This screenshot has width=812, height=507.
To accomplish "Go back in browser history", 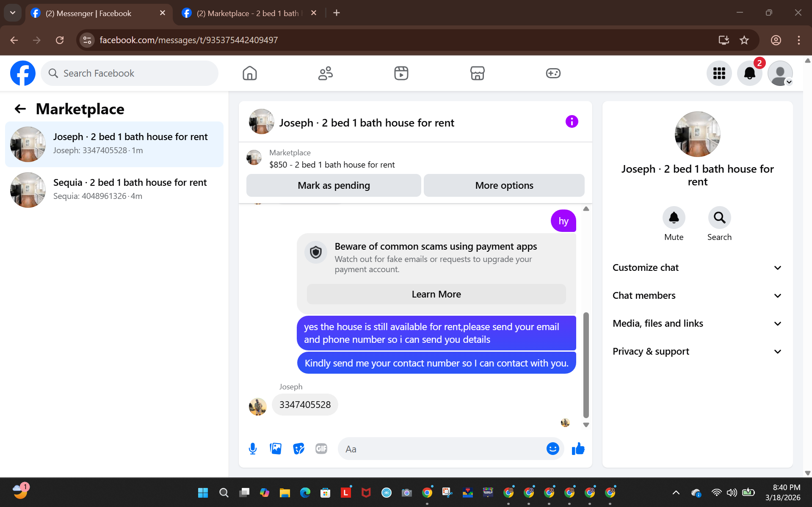I will pos(14,40).
